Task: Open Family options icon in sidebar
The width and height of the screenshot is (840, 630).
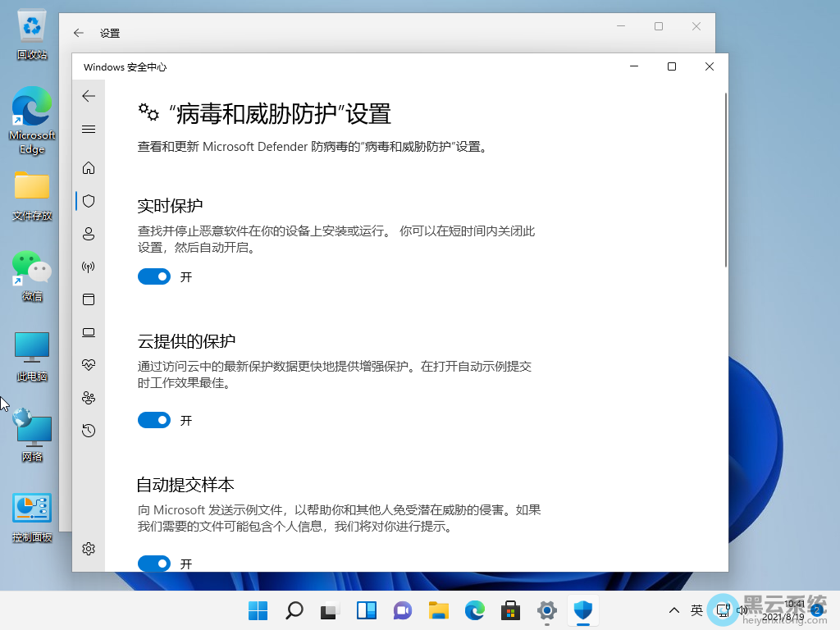Action: pyautogui.click(x=89, y=398)
